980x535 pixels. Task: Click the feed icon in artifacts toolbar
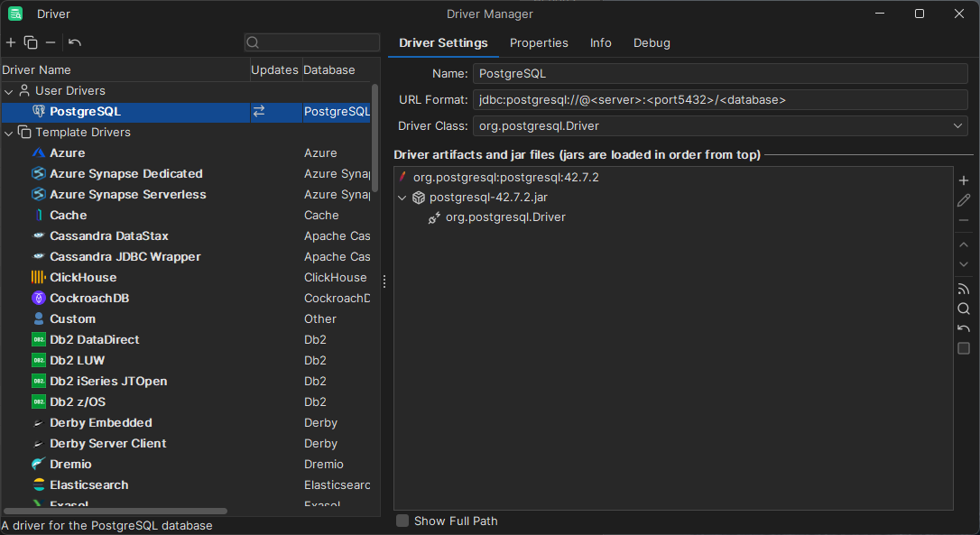[964, 289]
